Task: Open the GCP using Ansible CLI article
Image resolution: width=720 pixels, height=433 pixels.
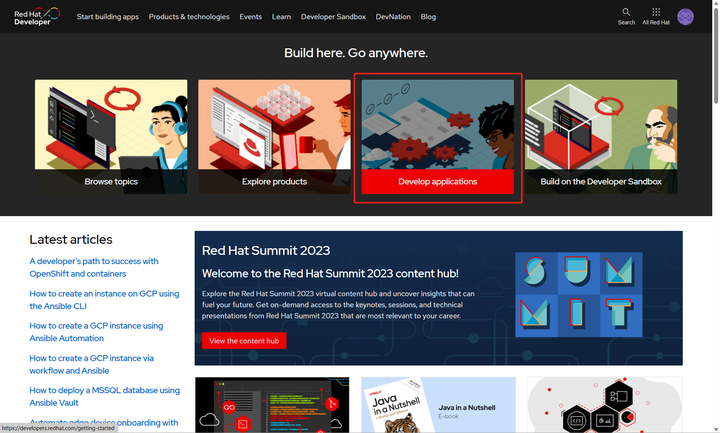Action: tap(104, 300)
